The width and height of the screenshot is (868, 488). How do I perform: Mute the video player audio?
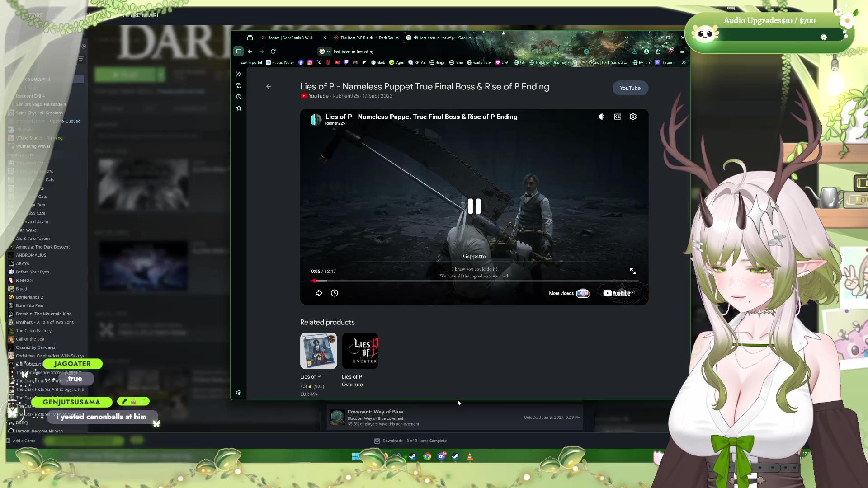point(601,117)
